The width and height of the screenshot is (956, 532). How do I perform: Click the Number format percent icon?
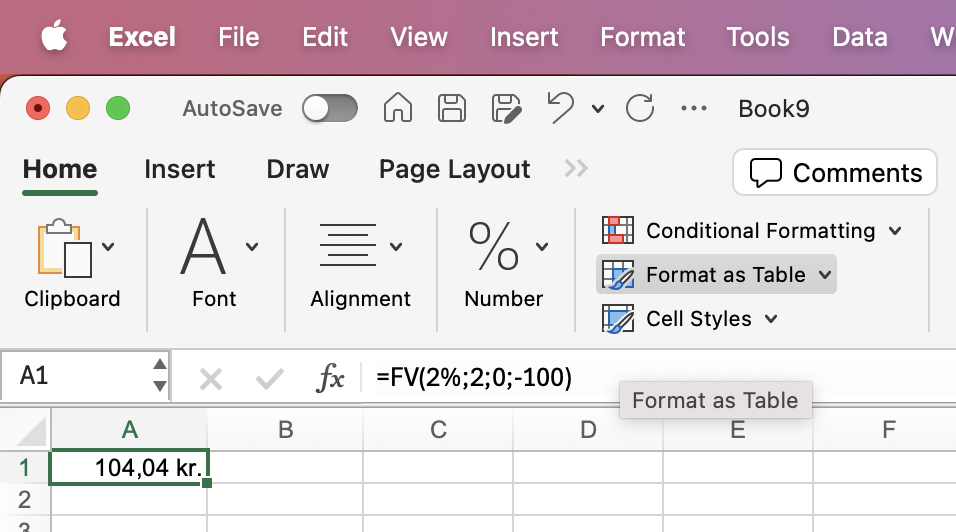coord(493,246)
